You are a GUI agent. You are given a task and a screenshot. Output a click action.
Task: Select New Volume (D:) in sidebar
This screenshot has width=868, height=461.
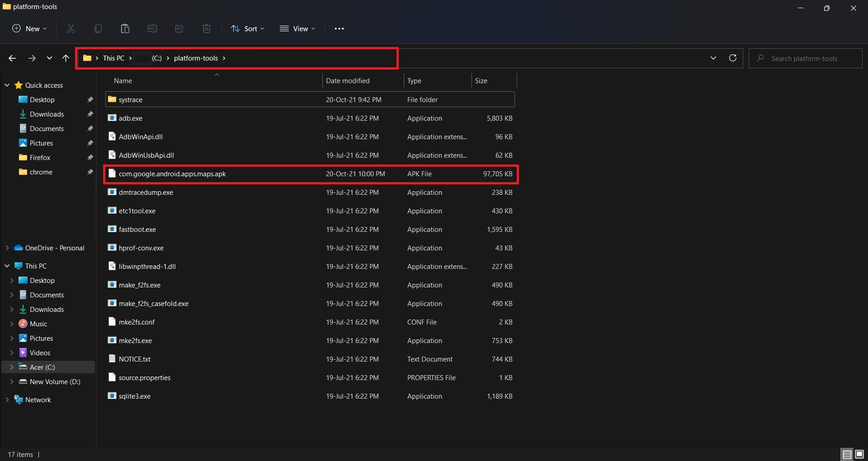click(55, 381)
